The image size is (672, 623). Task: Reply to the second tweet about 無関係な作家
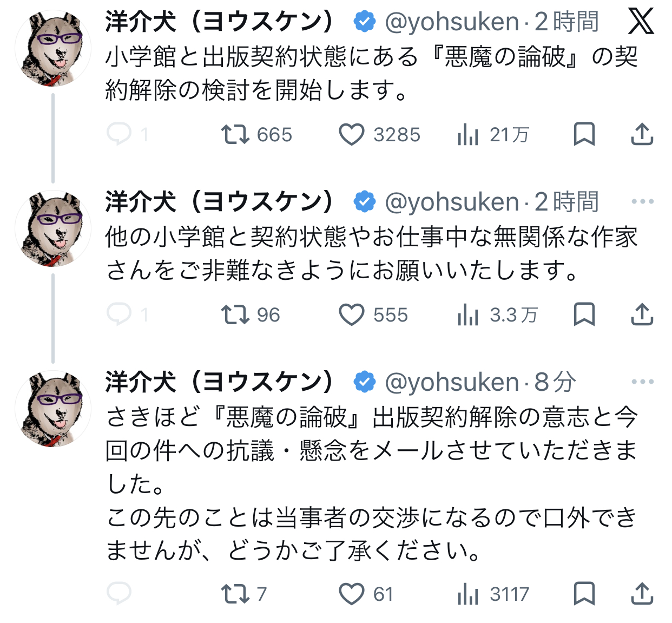pos(119,314)
